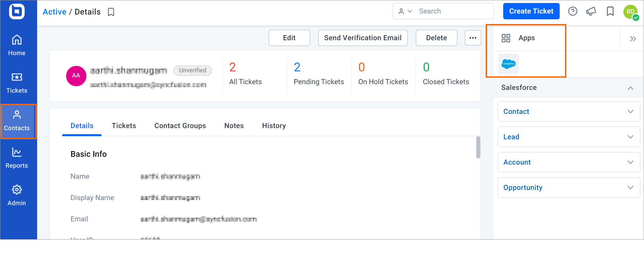Click the Apps panel label
The width and height of the screenshot is (644, 269).
(527, 38)
